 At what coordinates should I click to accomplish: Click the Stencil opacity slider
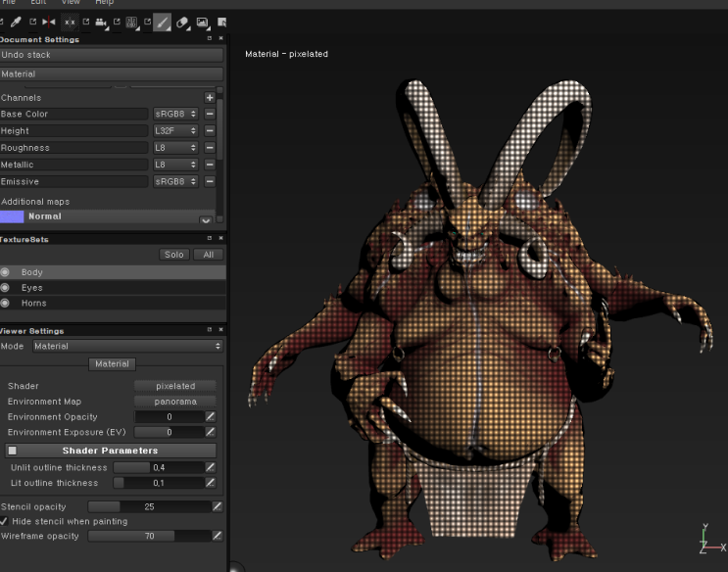click(149, 506)
